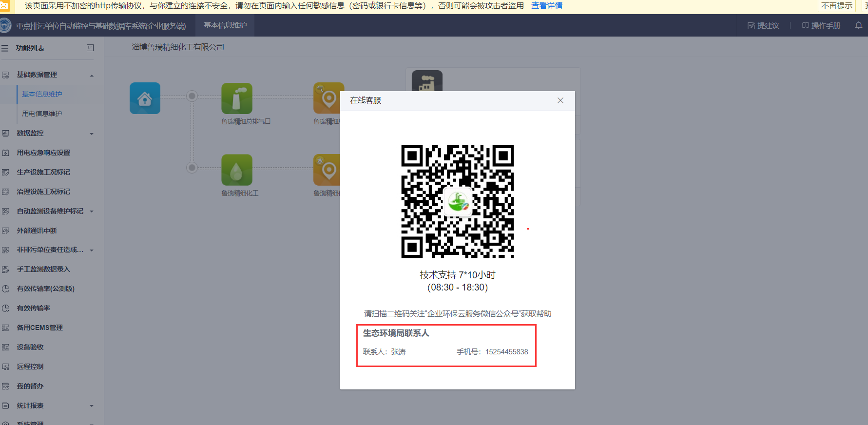Open 治理设施工况标记 menu item

pos(43,192)
